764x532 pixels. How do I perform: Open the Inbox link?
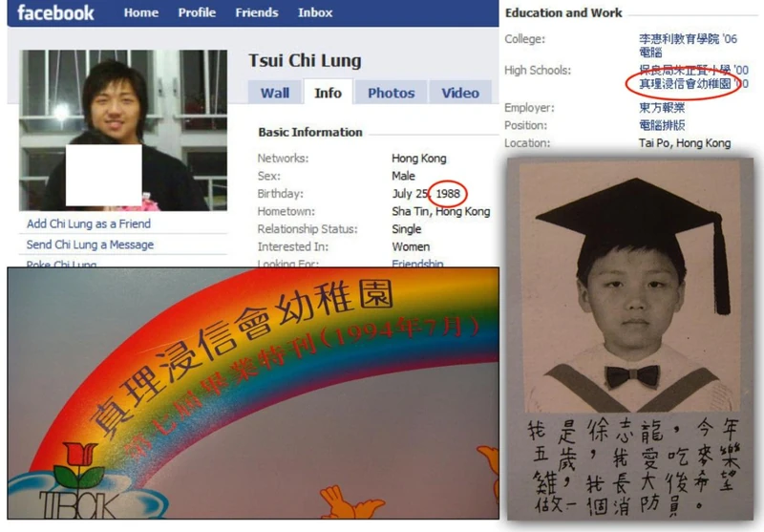[x=315, y=12]
